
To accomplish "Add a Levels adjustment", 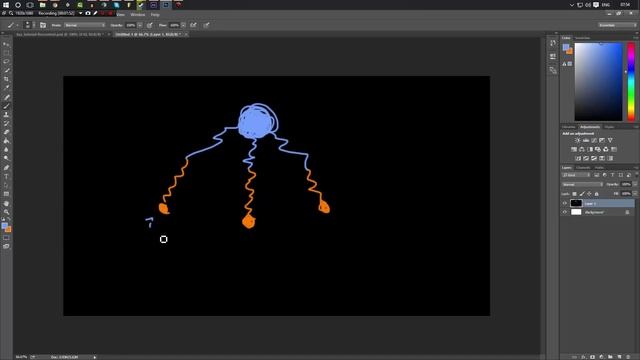I will pyautogui.click(x=586, y=140).
